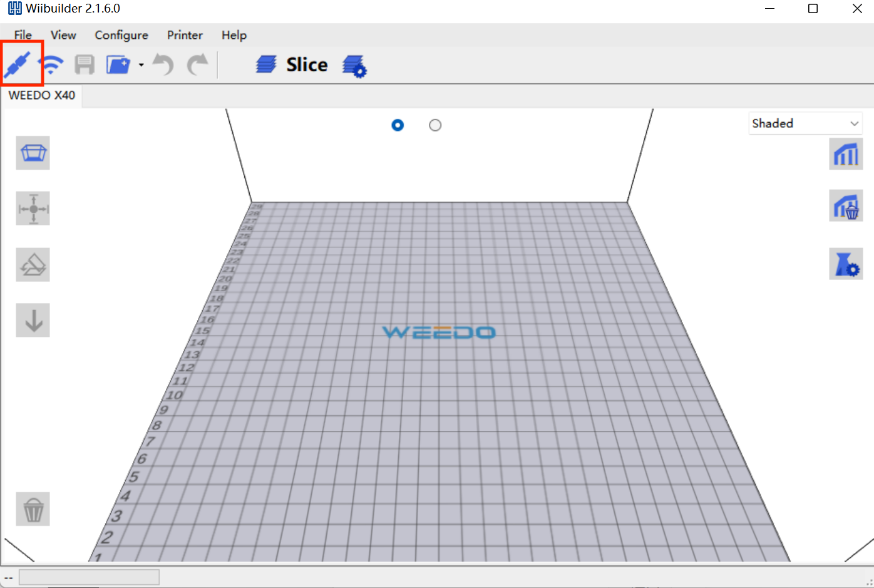This screenshot has width=874, height=588.
Task: Select the first filled radio button
Action: [398, 125]
